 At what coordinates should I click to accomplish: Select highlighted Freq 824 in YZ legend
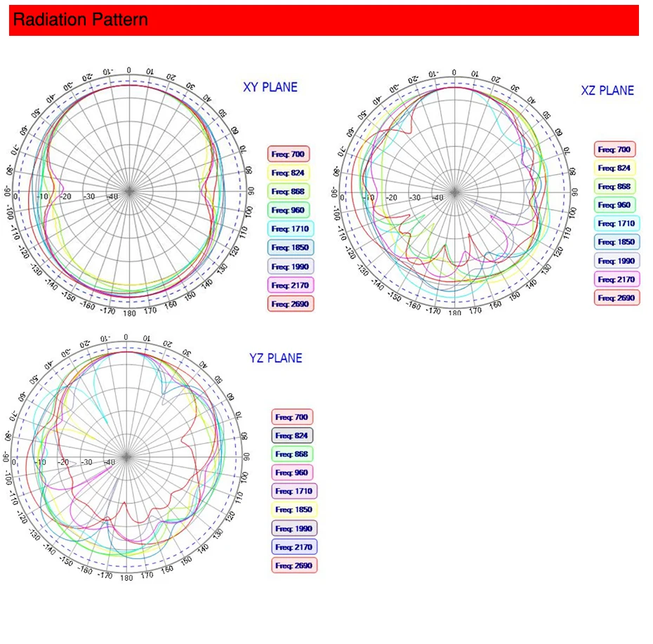[x=292, y=435]
